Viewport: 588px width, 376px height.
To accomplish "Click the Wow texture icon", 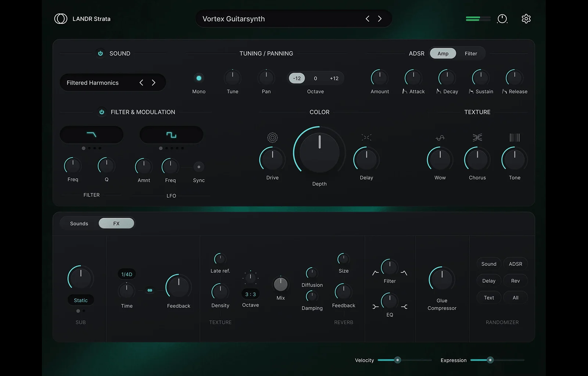I will click(x=440, y=138).
